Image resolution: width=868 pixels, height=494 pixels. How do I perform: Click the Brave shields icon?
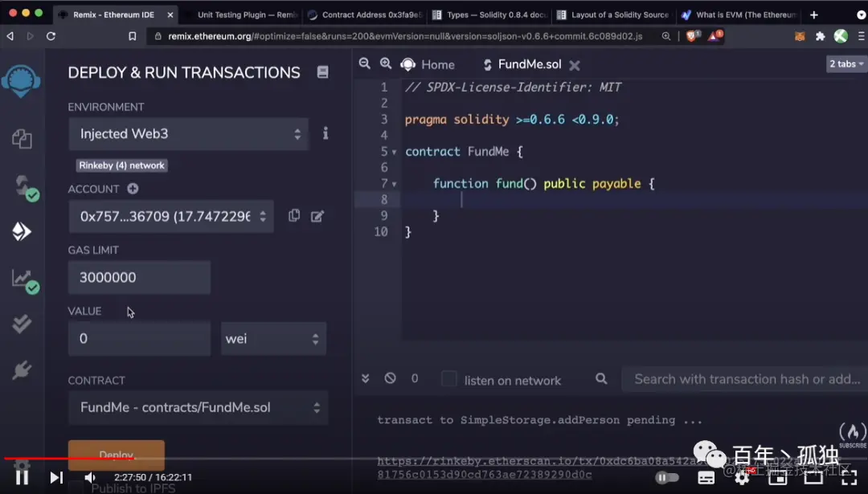tap(693, 36)
